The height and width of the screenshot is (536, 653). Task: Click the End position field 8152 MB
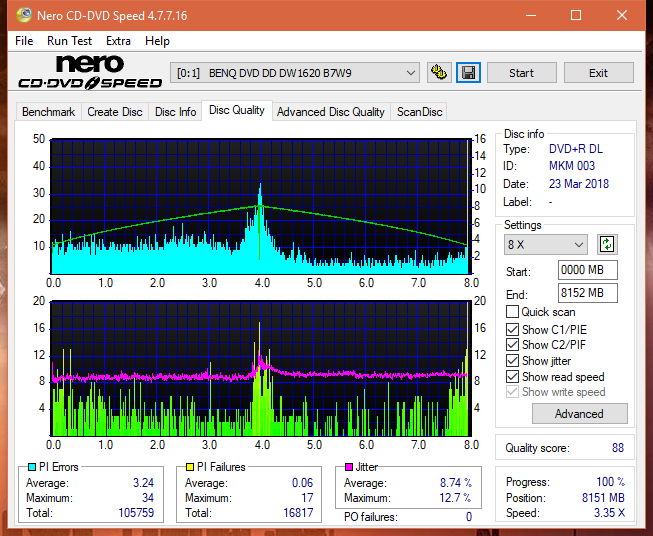tap(588, 293)
